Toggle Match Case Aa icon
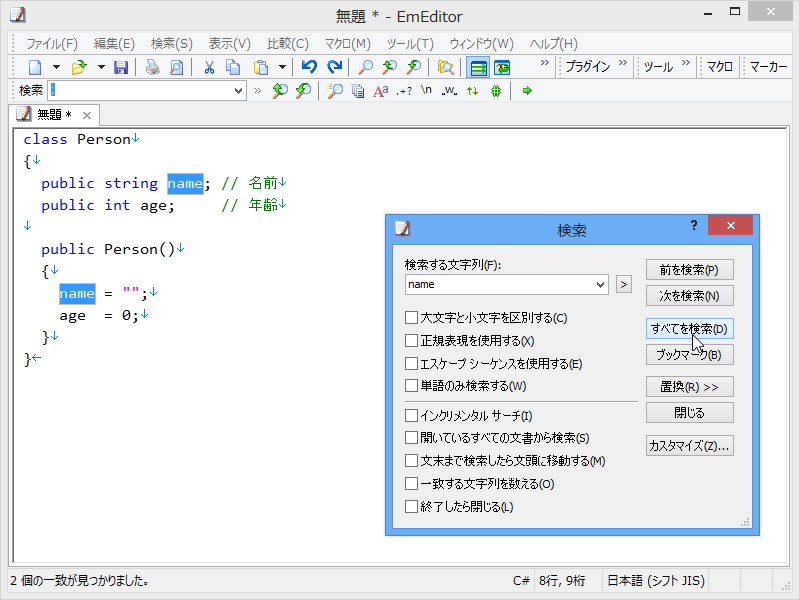Viewport: 800px width, 600px height. 381,91
